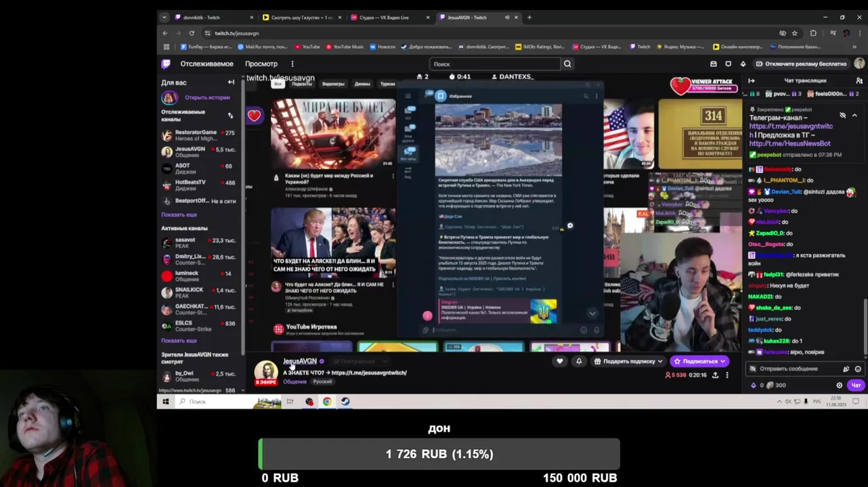Click the Русский language tag
868x487 pixels.
coord(322,381)
